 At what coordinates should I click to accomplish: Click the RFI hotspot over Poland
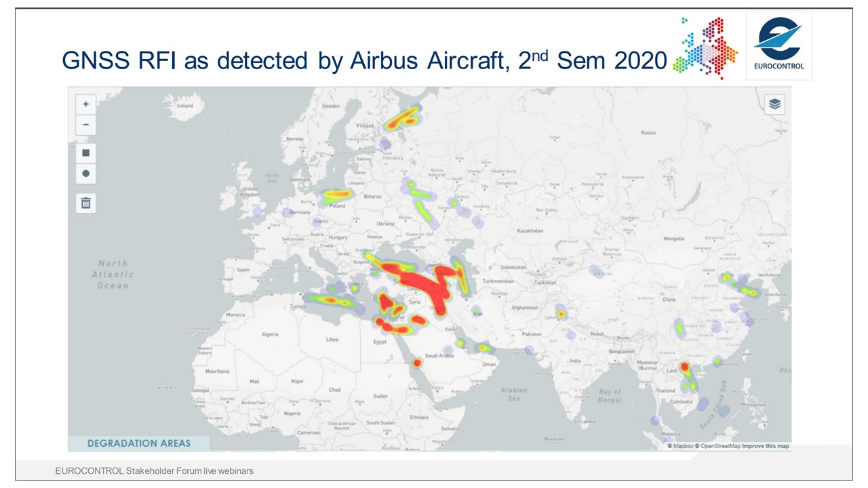click(337, 194)
